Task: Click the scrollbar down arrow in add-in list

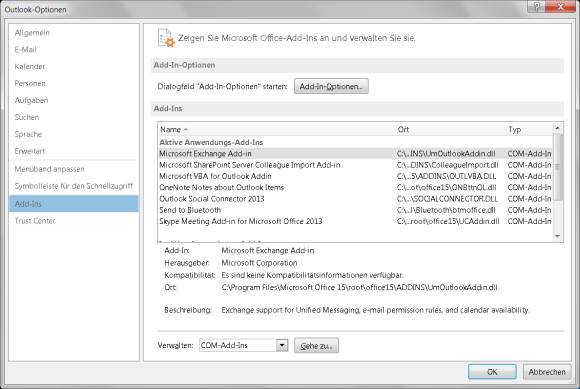Action: [x=557, y=236]
